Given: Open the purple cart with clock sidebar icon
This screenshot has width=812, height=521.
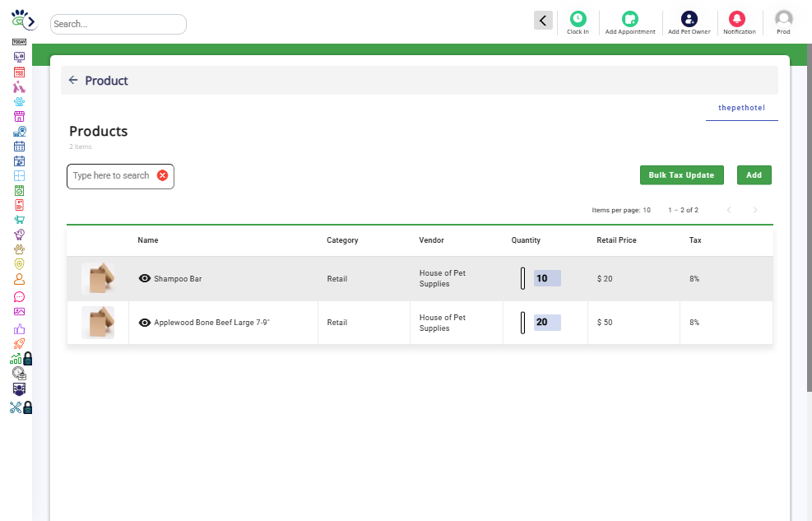Looking at the screenshot, I should 19,234.
